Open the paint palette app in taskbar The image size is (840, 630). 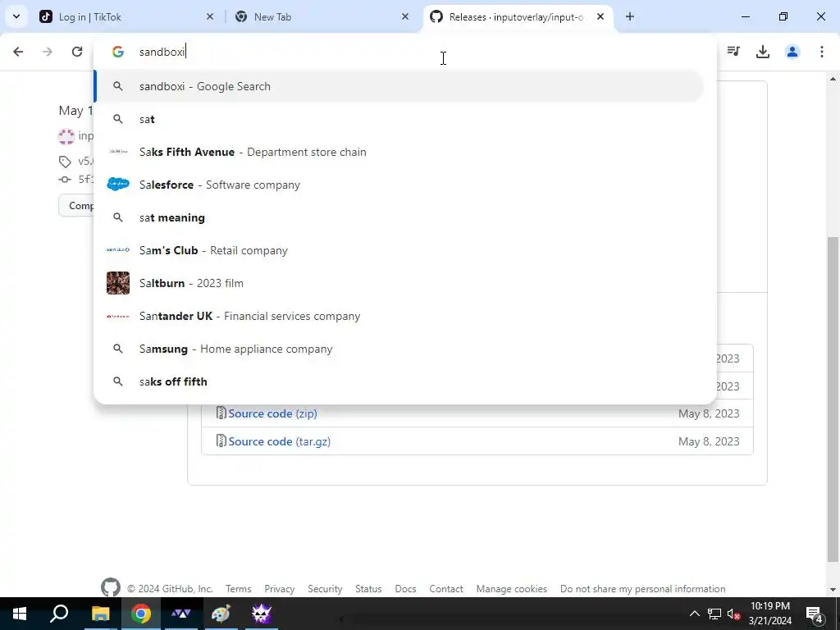(221, 614)
